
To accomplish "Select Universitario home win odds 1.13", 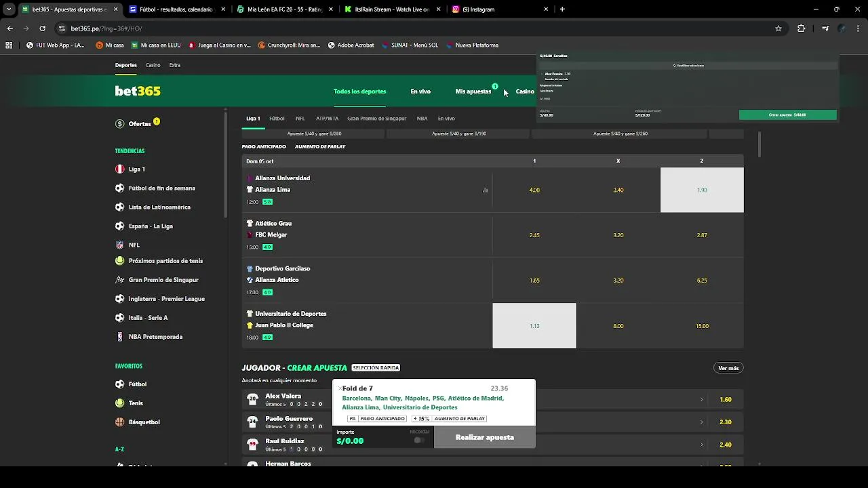I will [534, 326].
